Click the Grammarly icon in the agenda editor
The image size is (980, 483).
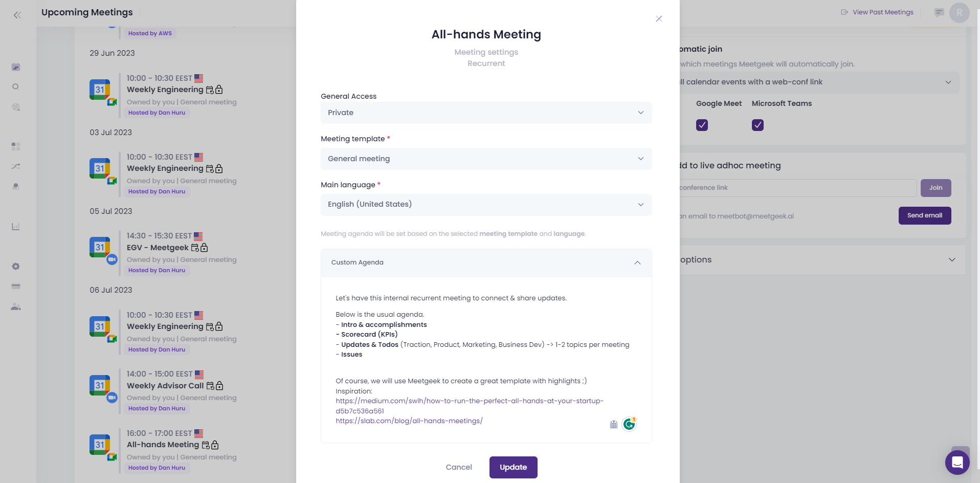[x=629, y=424]
